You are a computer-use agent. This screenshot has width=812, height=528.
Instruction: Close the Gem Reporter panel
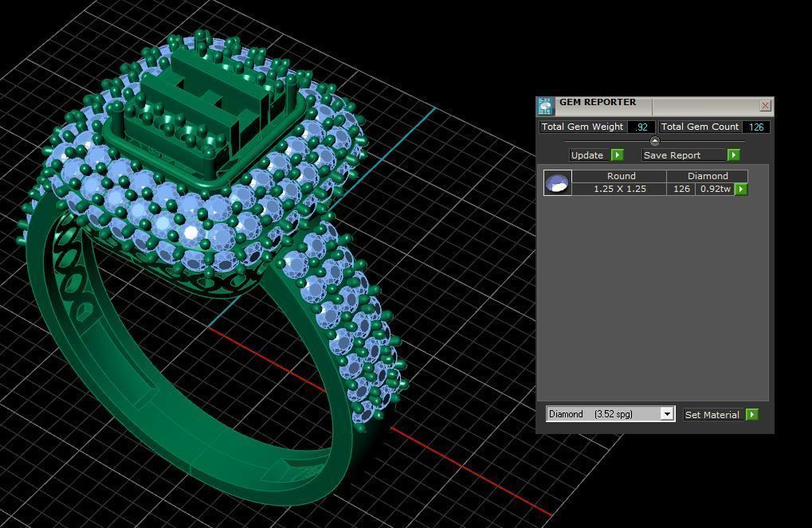[x=766, y=106]
